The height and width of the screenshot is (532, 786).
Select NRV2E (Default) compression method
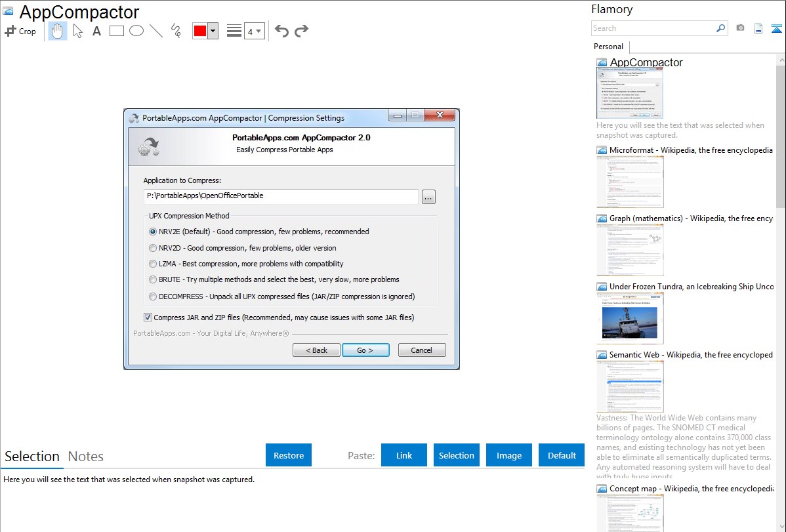153,232
